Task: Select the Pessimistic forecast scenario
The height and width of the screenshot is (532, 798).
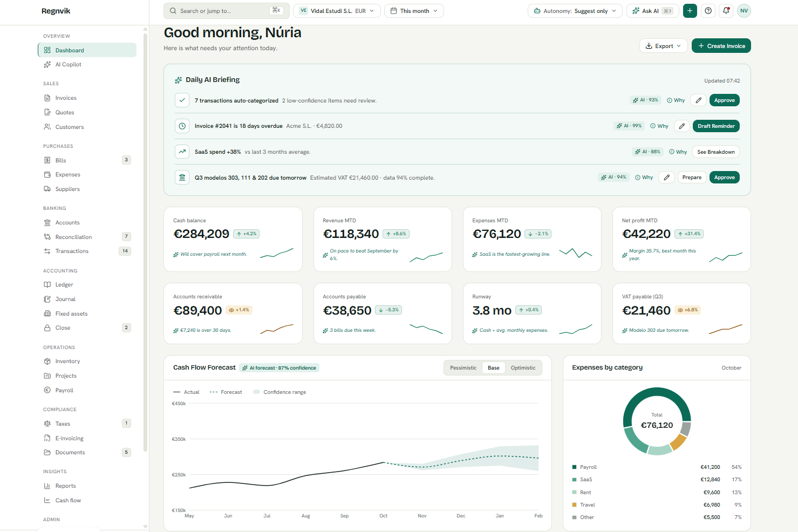Action: (x=463, y=368)
